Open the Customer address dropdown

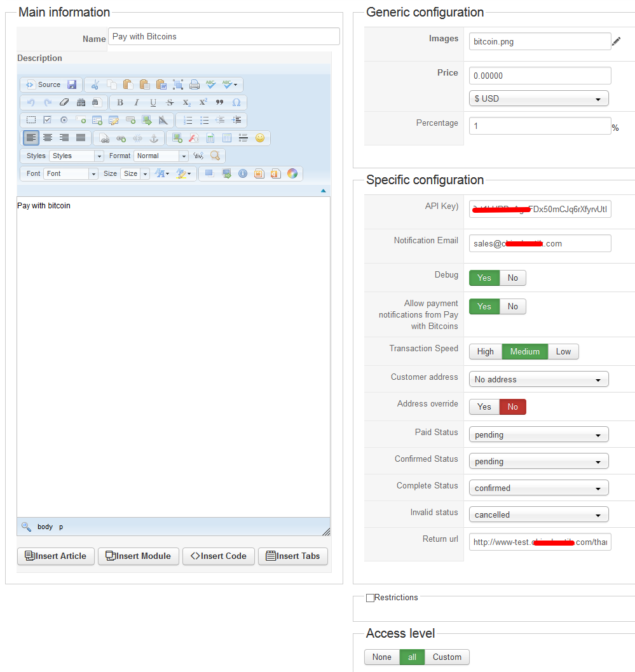538,379
